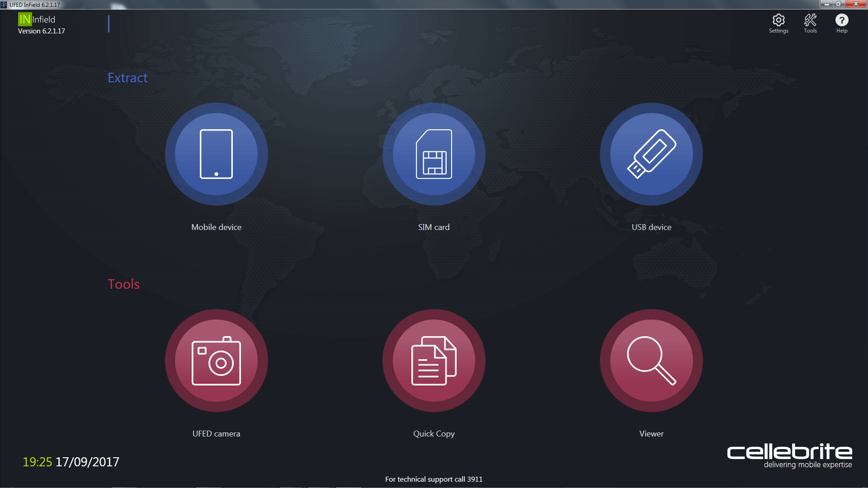This screenshot has width=868, height=488.
Task: Close the UFED InField window
Action: 855,4
